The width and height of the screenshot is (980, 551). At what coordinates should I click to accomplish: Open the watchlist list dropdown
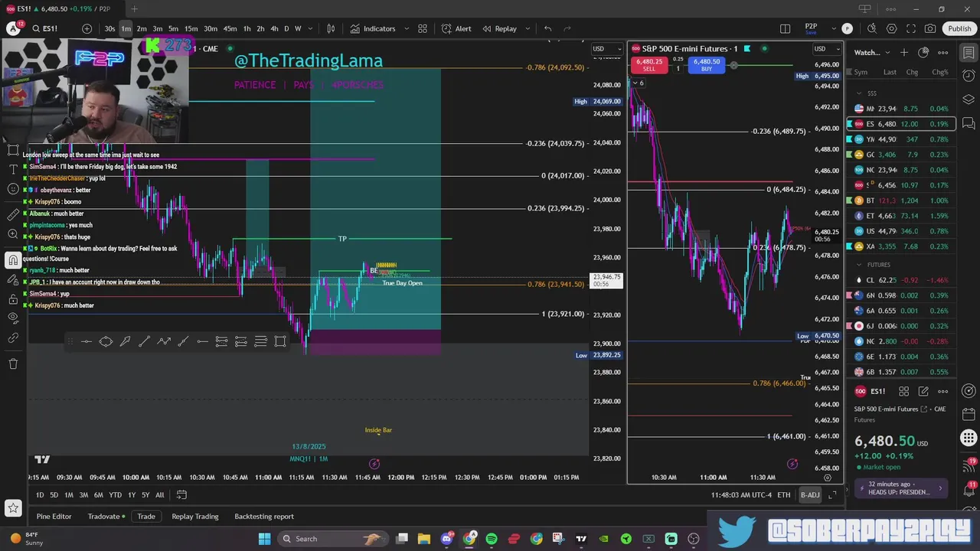click(872, 52)
